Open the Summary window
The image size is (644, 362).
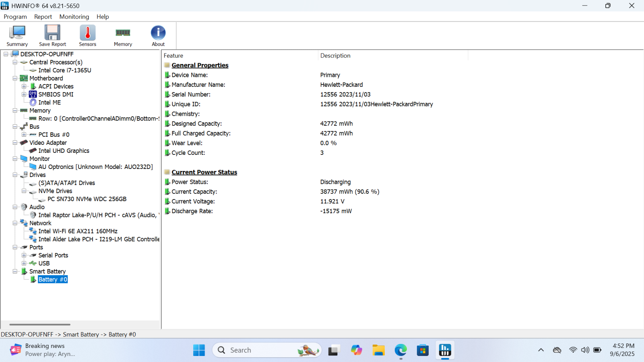click(x=17, y=35)
